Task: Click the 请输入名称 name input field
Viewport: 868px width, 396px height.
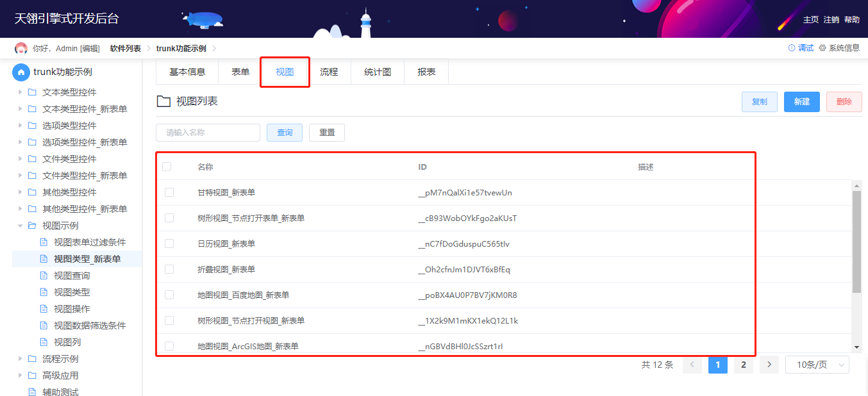Action: point(208,133)
